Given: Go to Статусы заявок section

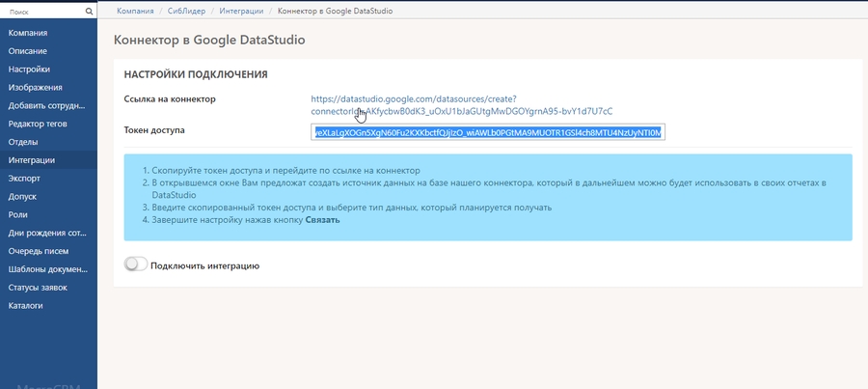Looking at the screenshot, I should [39, 288].
